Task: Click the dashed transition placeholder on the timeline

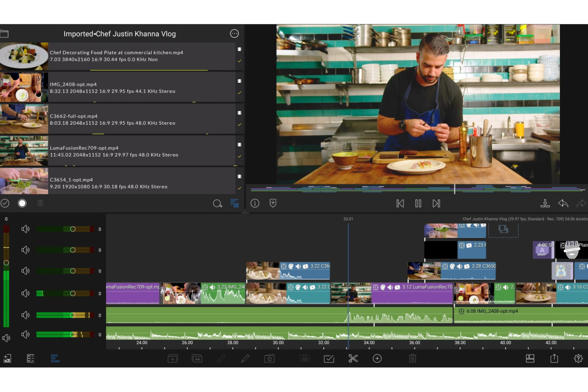Action: (504, 230)
